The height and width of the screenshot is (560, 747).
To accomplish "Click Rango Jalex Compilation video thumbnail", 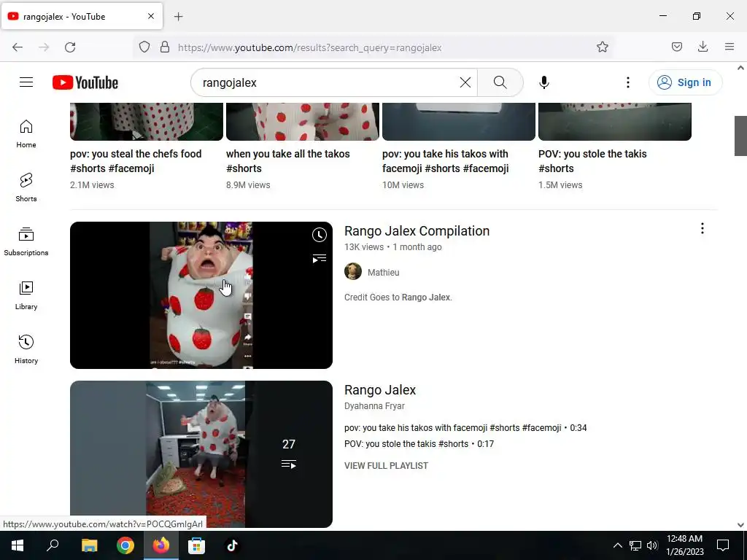I will coord(201,295).
